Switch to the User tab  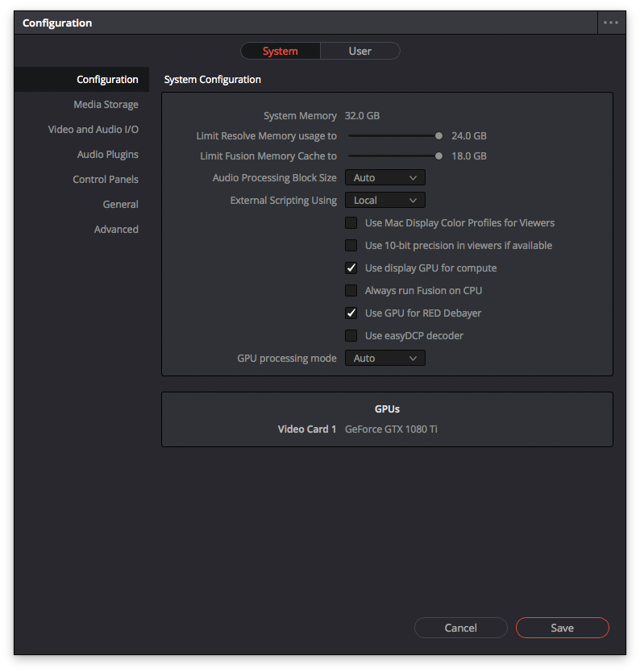360,51
